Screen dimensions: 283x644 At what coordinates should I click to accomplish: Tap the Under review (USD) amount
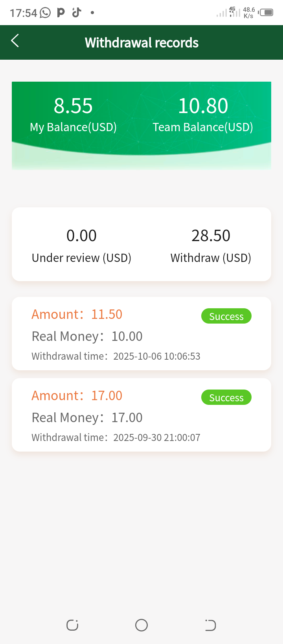81,236
